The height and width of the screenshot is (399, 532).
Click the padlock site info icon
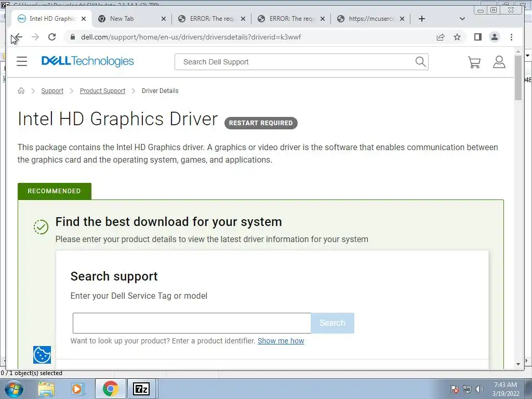pyautogui.click(x=72, y=37)
